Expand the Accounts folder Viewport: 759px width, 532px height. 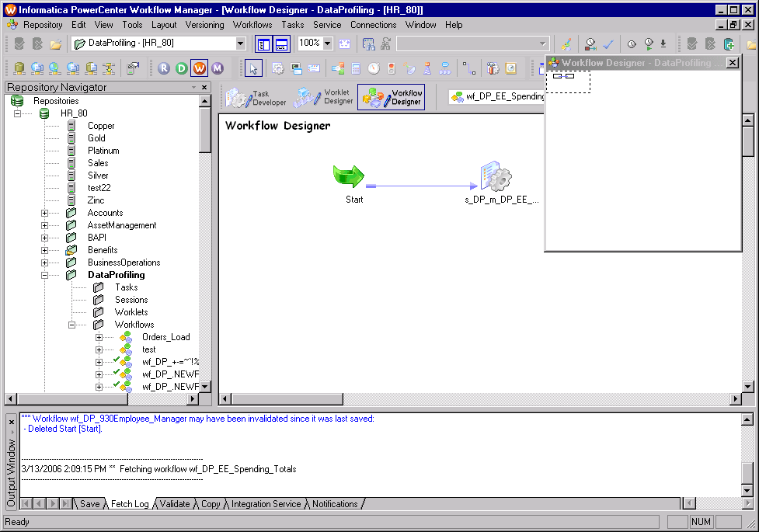click(44, 213)
